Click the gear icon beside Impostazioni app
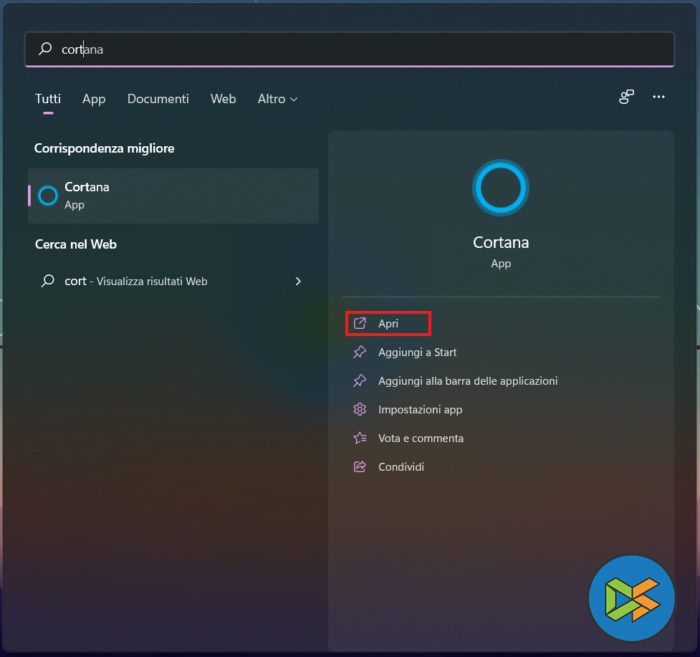Image resolution: width=700 pixels, height=657 pixels. [x=360, y=409]
